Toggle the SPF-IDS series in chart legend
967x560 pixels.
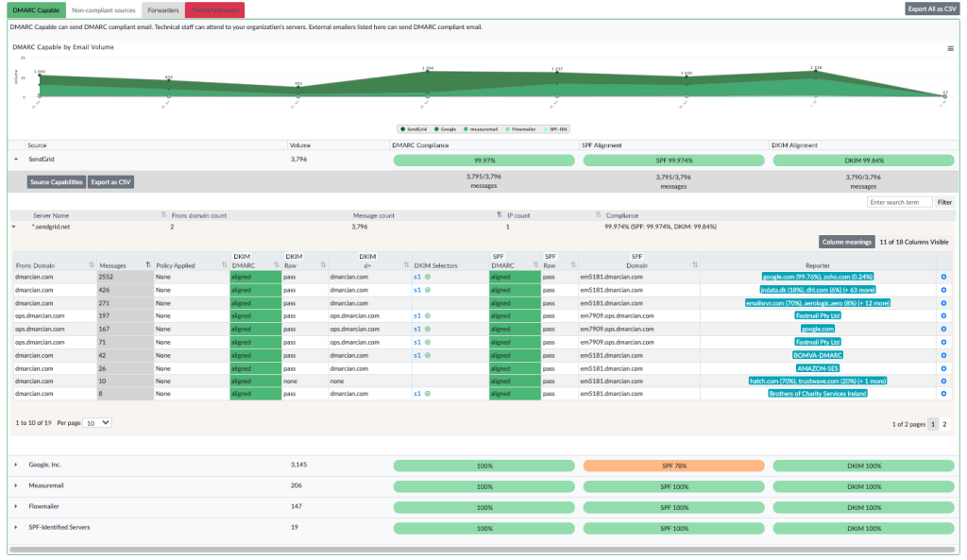point(555,129)
